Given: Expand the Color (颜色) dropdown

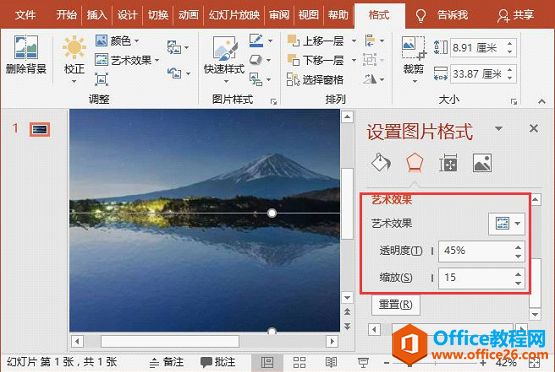Looking at the screenshot, I should (x=117, y=41).
